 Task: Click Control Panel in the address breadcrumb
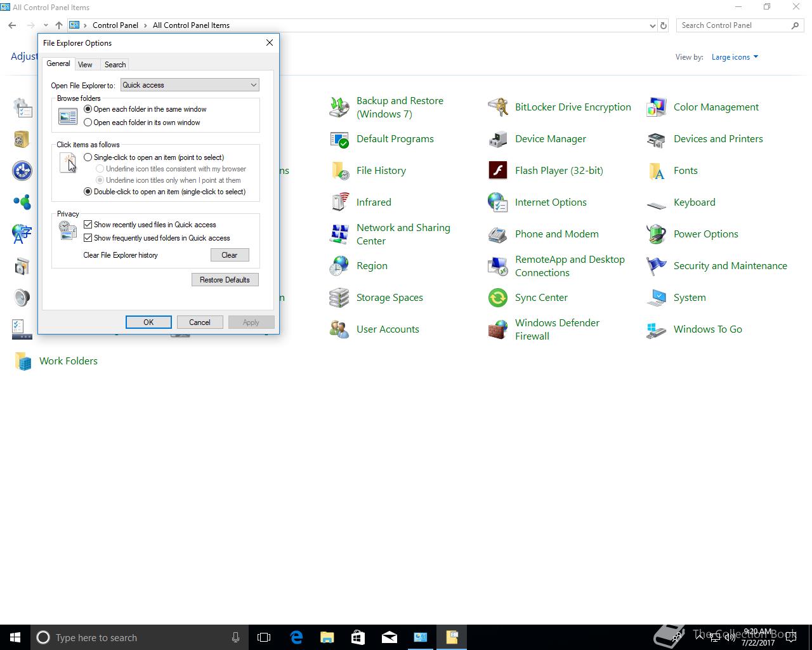[x=115, y=25]
